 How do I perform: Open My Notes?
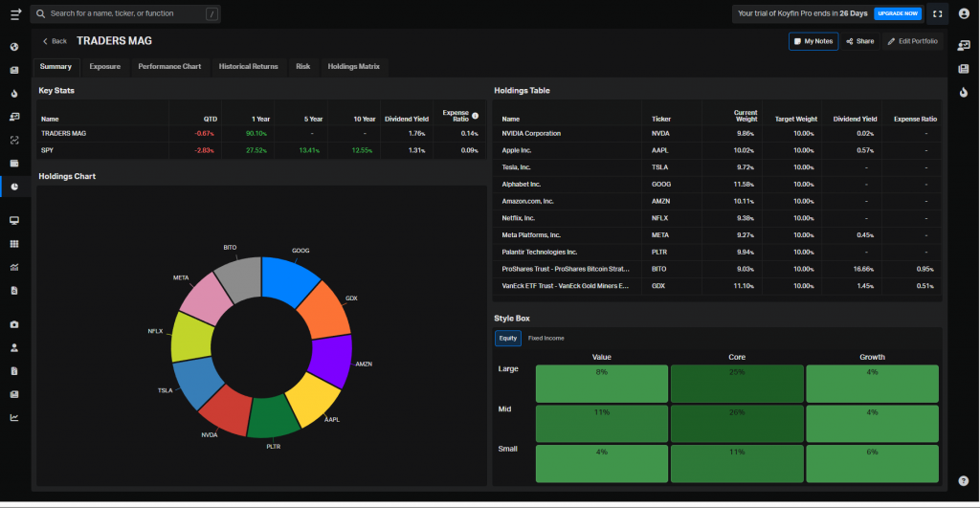pyautogui.click(x=813, y=41)
